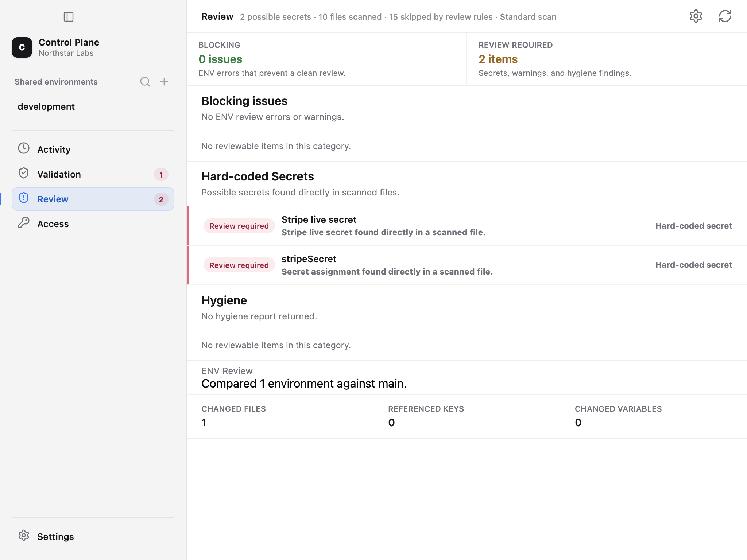This screenshot has width=747, height=560.
Task: Click the Review badge showing 2
Action: coord(161,199)
